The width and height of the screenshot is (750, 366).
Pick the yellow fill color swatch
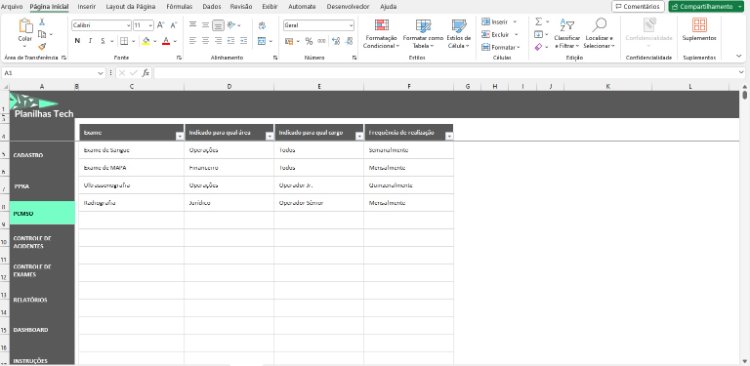[146, 41]
